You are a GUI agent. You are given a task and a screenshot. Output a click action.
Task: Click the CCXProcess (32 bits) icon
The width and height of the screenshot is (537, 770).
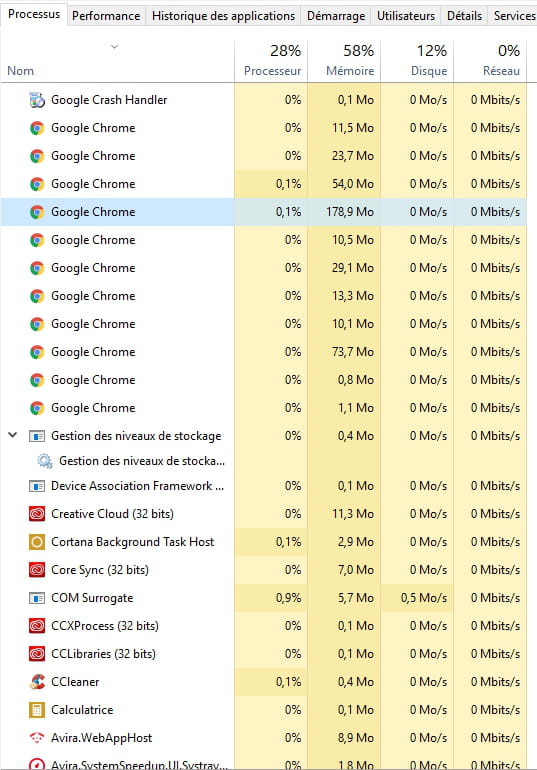37,626
